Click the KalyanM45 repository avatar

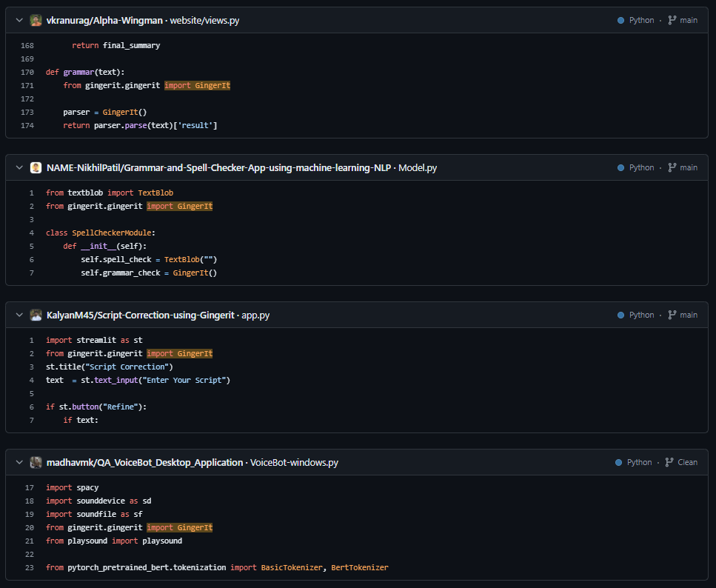click(x=36, y=315)
